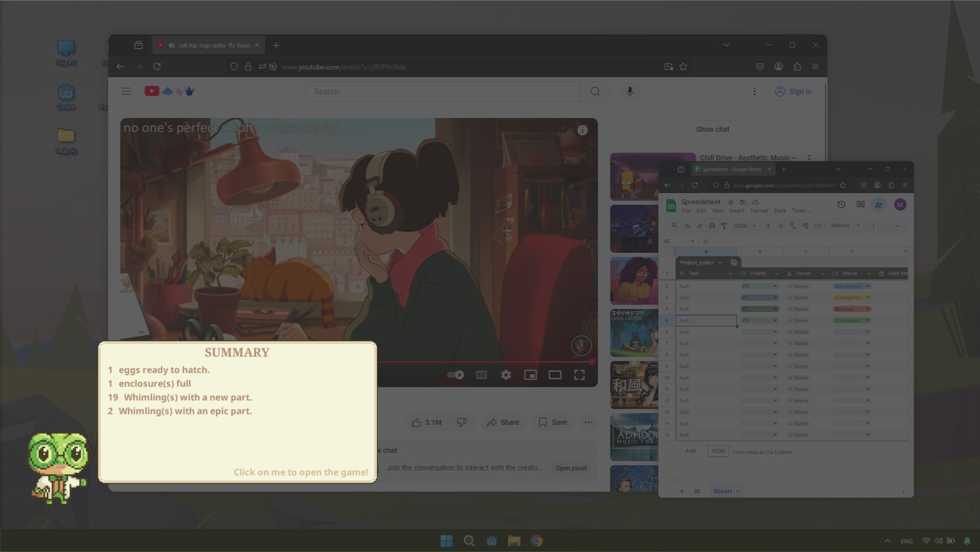Viewport: 980px width, 552px height.
Task: Toggle theater mode on the video
Action: 554,375
